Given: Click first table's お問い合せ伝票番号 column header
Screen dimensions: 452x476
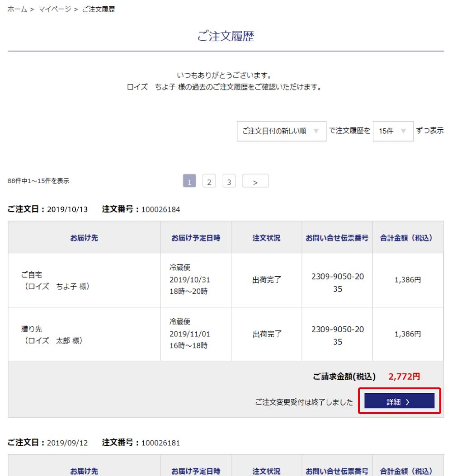Looking at the screenshot, I should tap(337, 238).
